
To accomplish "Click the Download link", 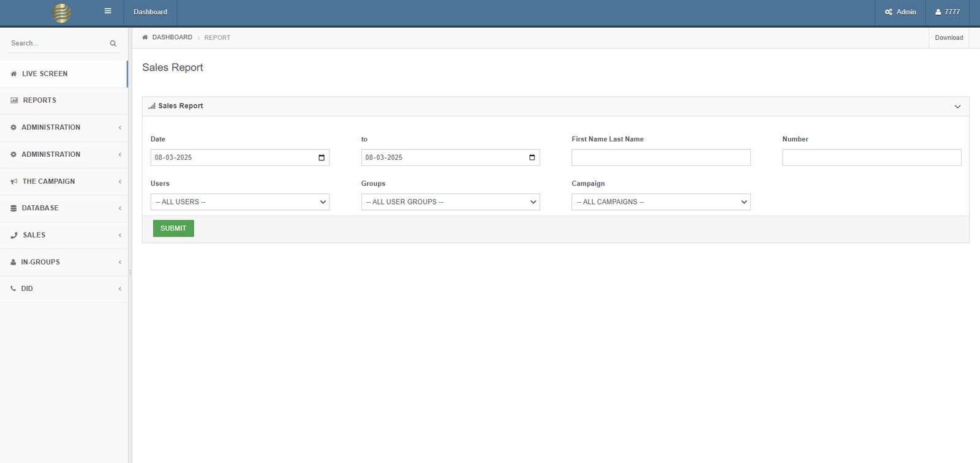I will click(949, 38).
